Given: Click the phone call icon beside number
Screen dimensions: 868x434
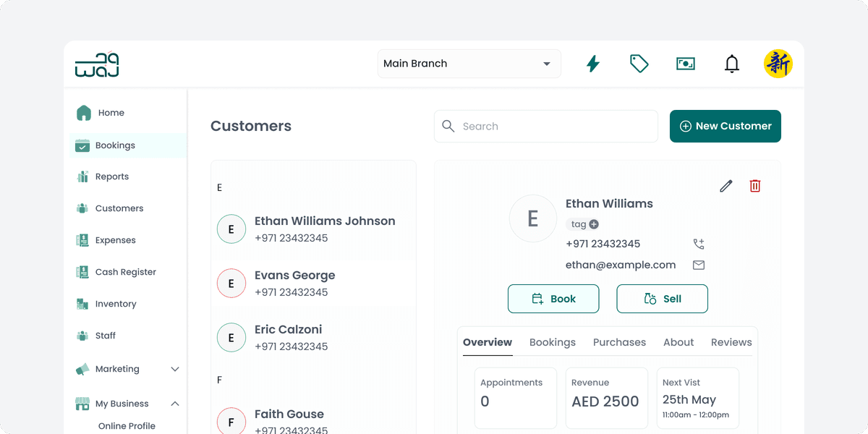Looking at the screenshot, I should pyautogui.click(x=698, y=244).
